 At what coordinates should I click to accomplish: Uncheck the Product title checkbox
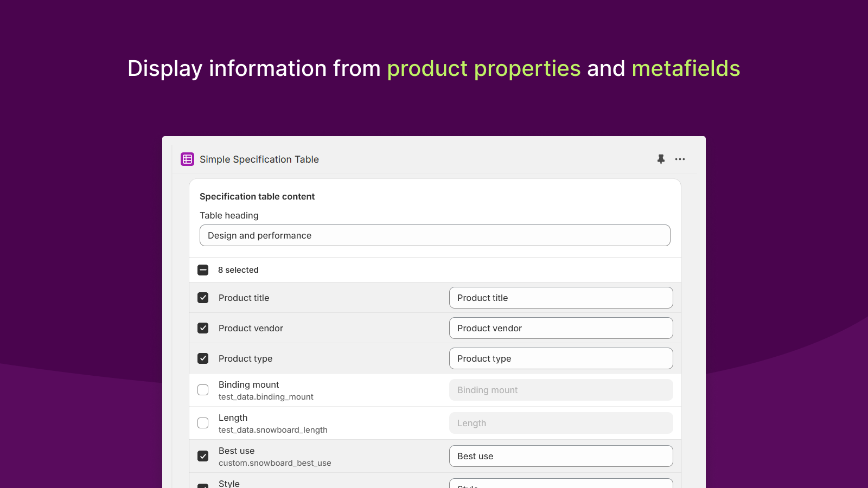click(203, 298)
